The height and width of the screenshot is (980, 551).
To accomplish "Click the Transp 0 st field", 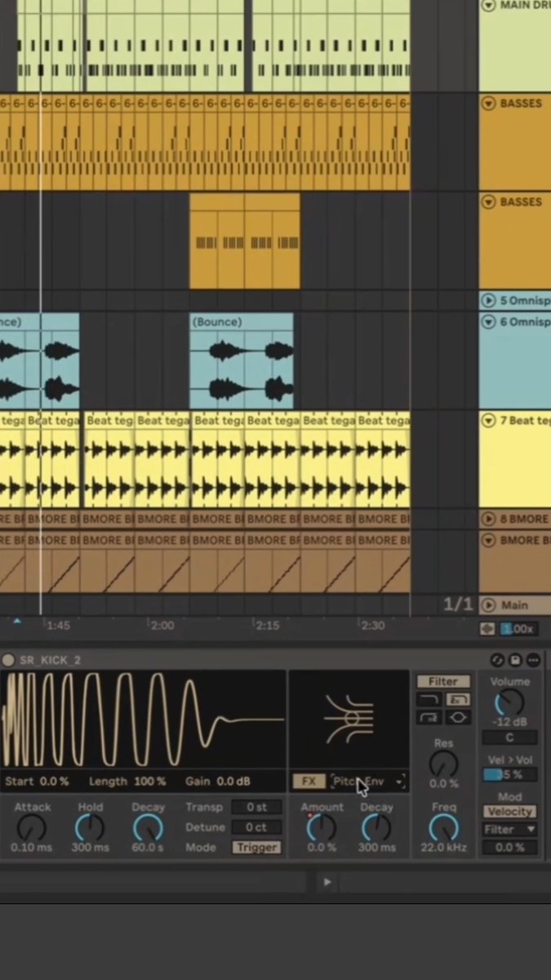I will tap(256, 807).
